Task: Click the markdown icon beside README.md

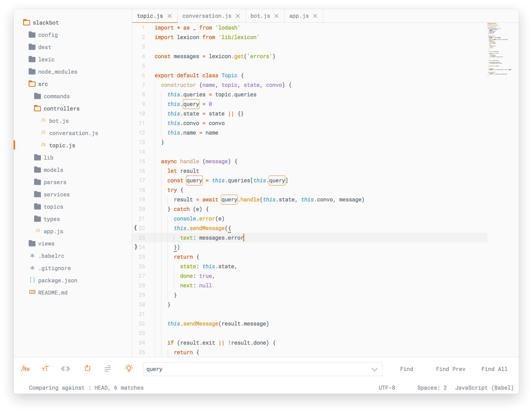Action: click(x=32, y=292)
